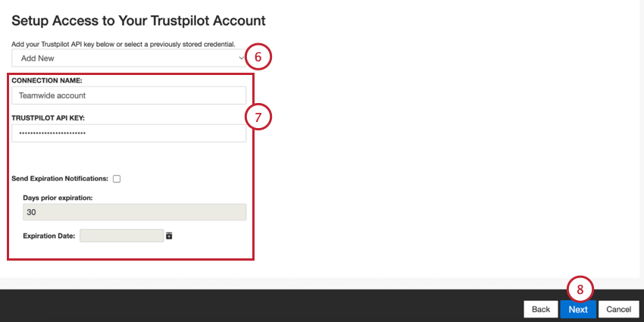
Task: Focus the Connection Name text field
Action: (x=129, y=95)
